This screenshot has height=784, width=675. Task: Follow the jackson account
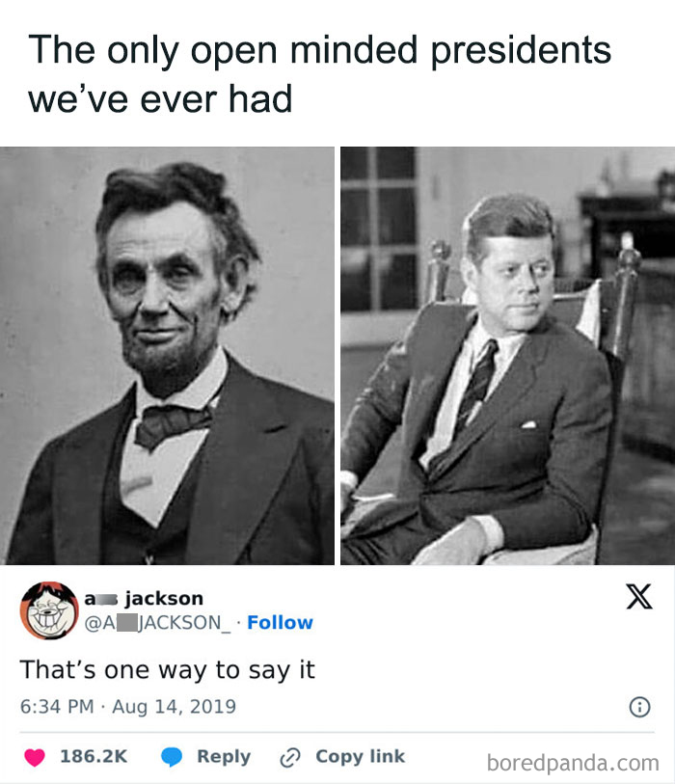280,623
